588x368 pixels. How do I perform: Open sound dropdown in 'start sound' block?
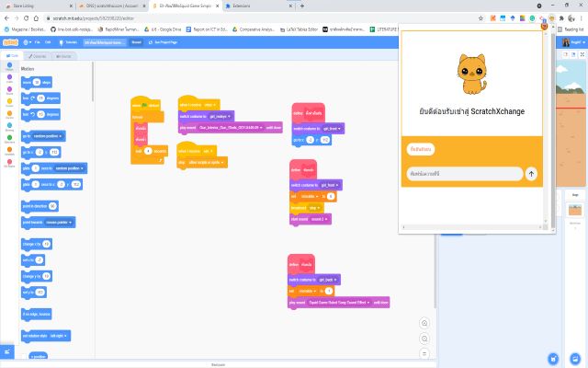(x=319, y=219)
